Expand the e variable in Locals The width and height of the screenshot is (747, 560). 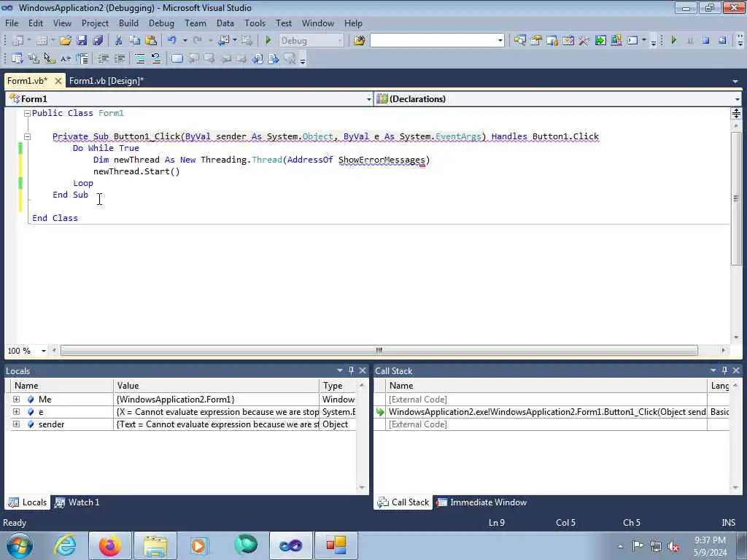[x=16, y=411]
